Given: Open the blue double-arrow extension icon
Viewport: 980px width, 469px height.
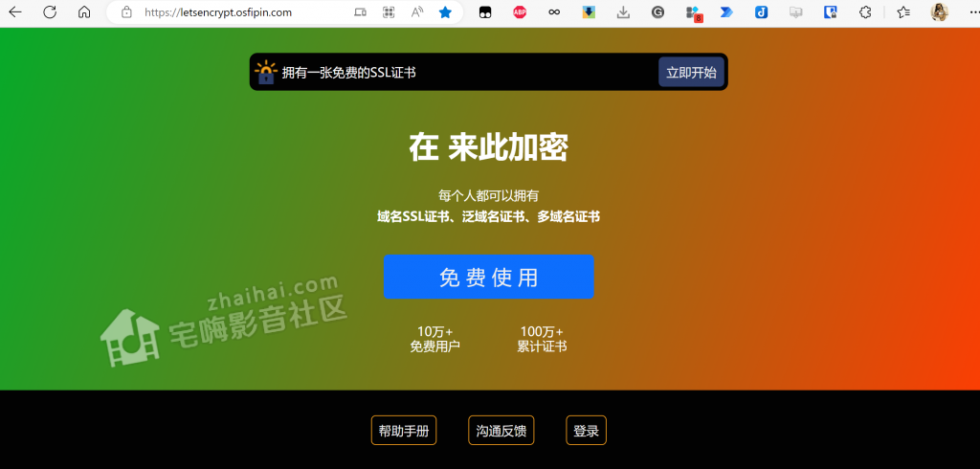Looking at the screenshot, I should point(726,11).
